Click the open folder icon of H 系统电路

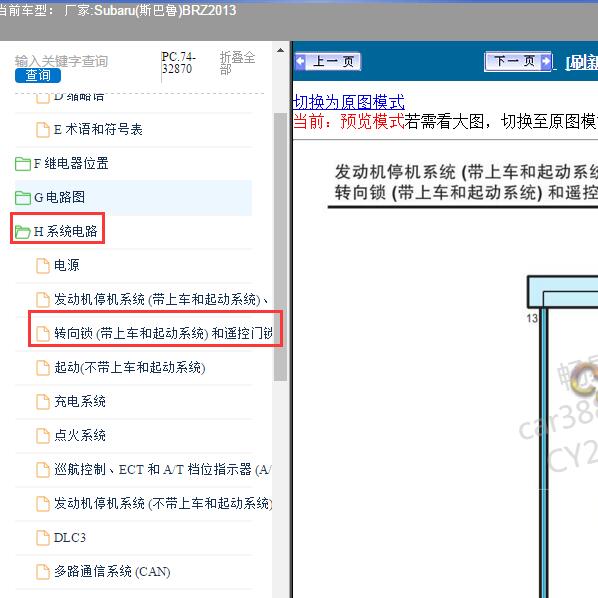pyautogui.click(x=23, y=232)
